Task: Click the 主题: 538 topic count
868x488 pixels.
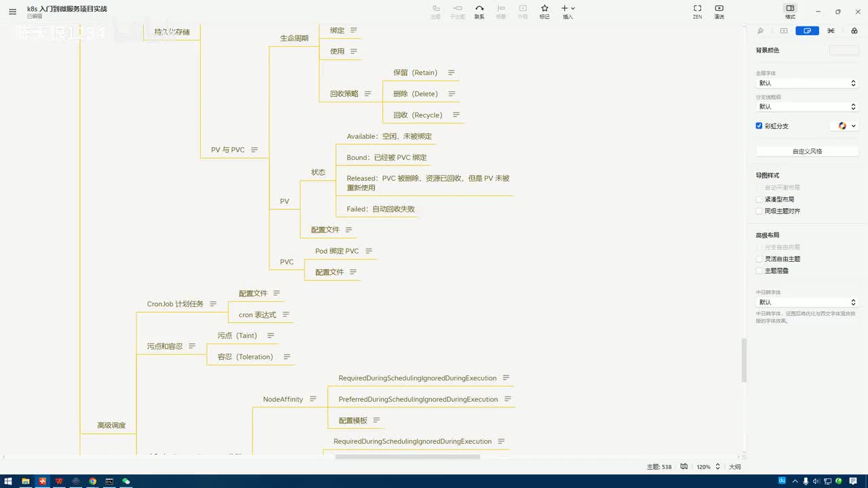Action: pos(659,467)
